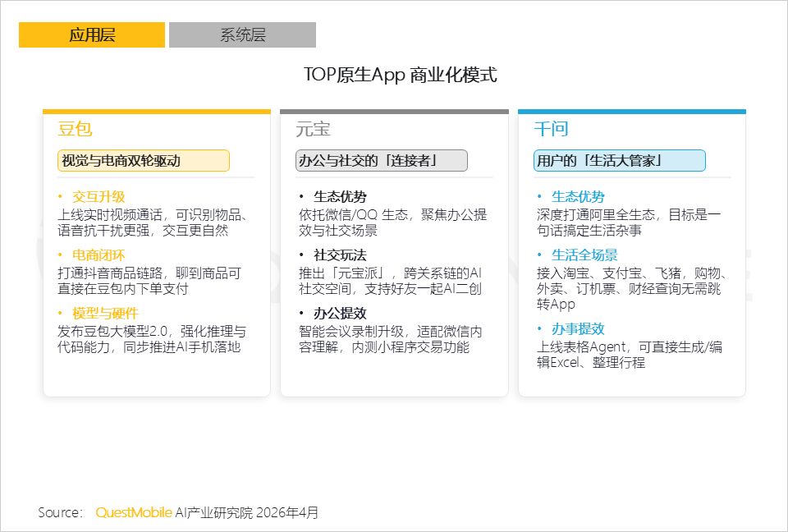Click text 依托微信/QQ 生态
Screen dimensions: 788x532
point(353,215)
